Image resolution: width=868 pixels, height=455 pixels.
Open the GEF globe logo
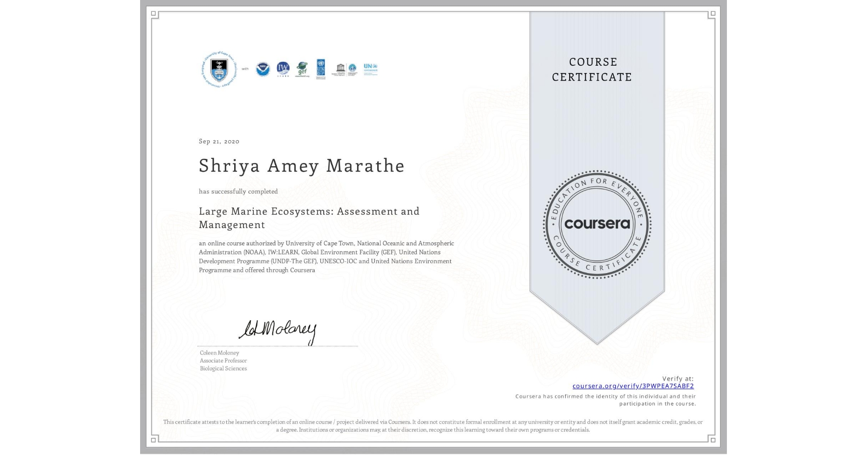click(302, 70)
